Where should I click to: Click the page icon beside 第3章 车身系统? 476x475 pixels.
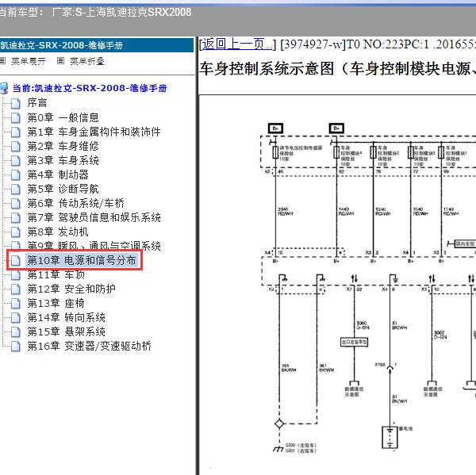[16, 160]
